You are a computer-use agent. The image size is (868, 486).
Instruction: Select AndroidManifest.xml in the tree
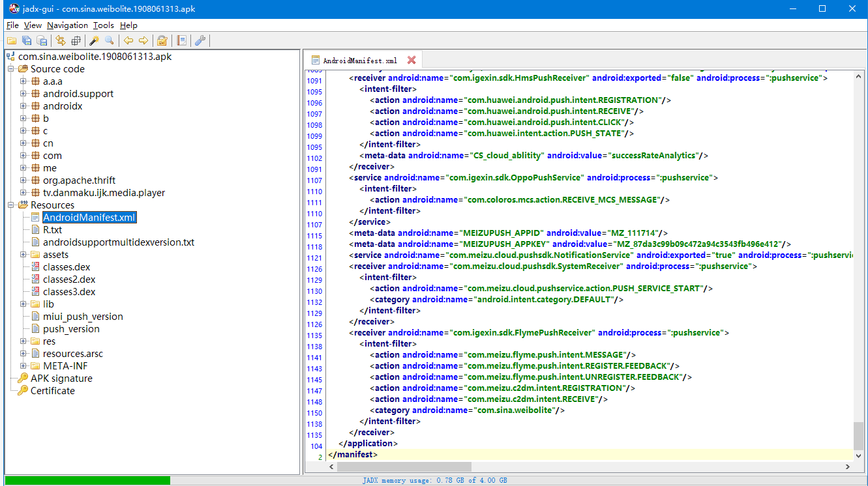point(89,218)
